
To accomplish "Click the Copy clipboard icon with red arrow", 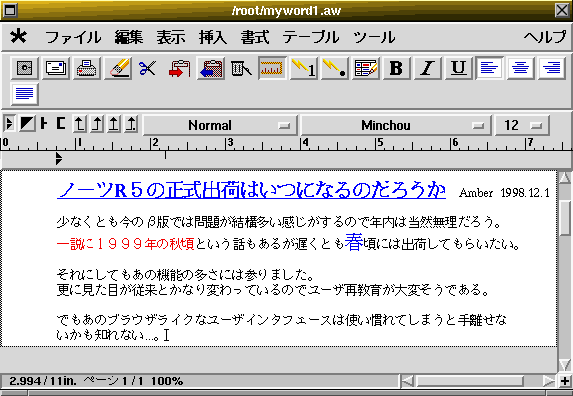I will tap(179, 68).
